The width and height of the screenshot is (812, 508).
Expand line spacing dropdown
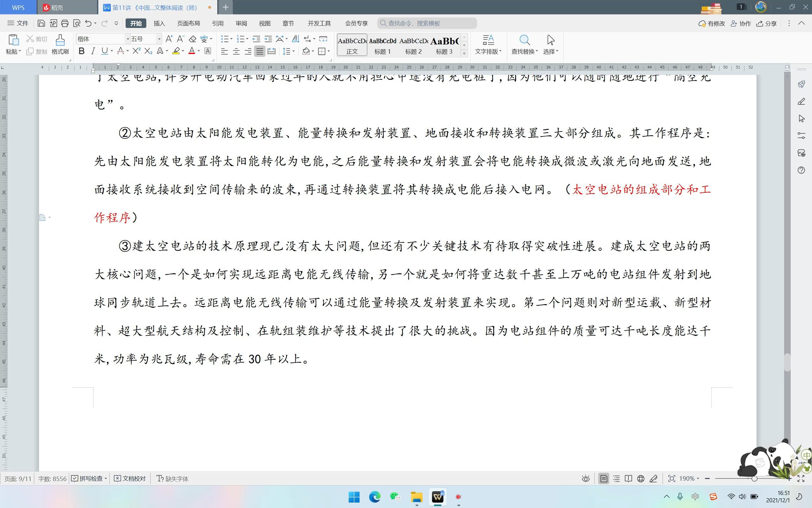[x=294, y=51]
